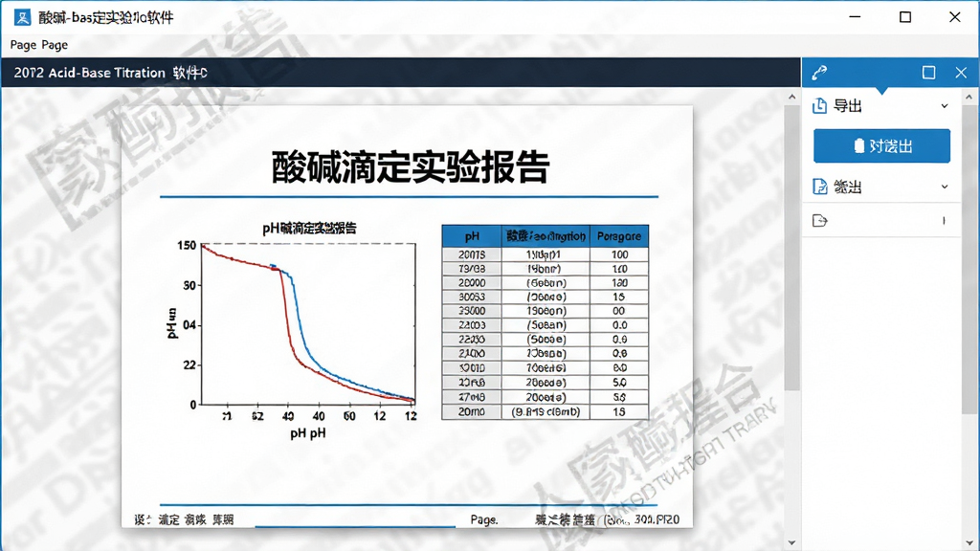This screenshot has height=551, width=980.
Task: Click the side panel scrollbar down arrow
Action: [969, 542]
